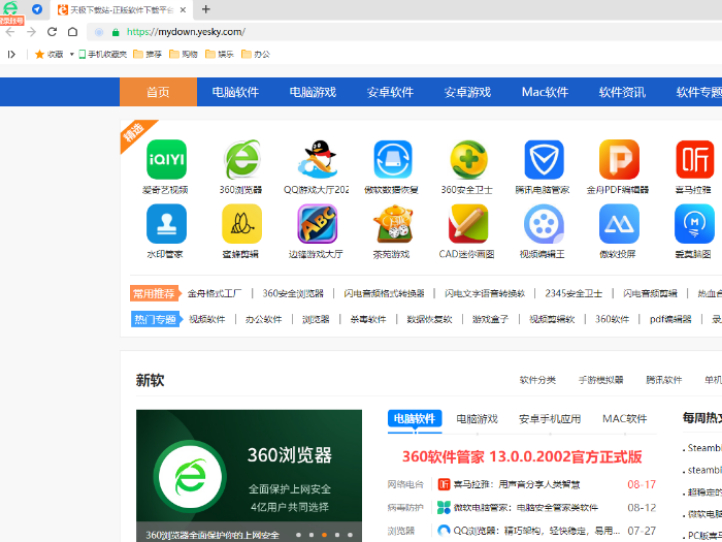Image resolution: width=722 pixels, height=542 pixels.
Task: Click the blue compass pinned tab icon
Action: 37,9
